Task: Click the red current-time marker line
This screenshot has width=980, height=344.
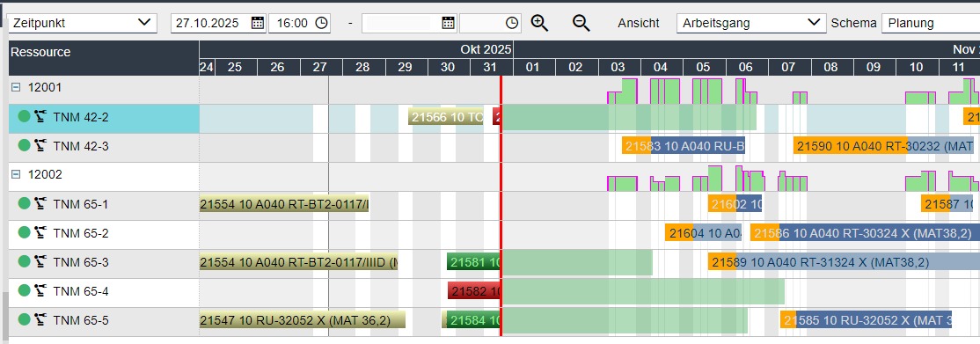Action: 501,207
